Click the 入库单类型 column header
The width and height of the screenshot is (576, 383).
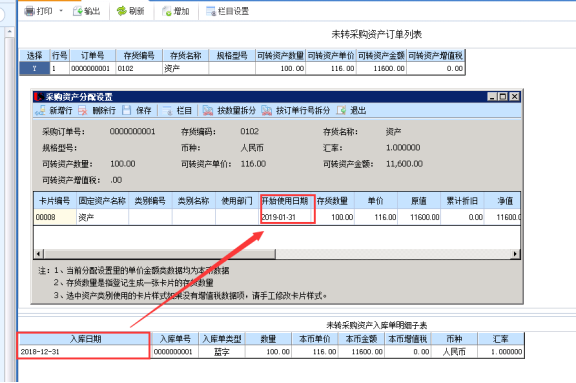tap(222, 339)
